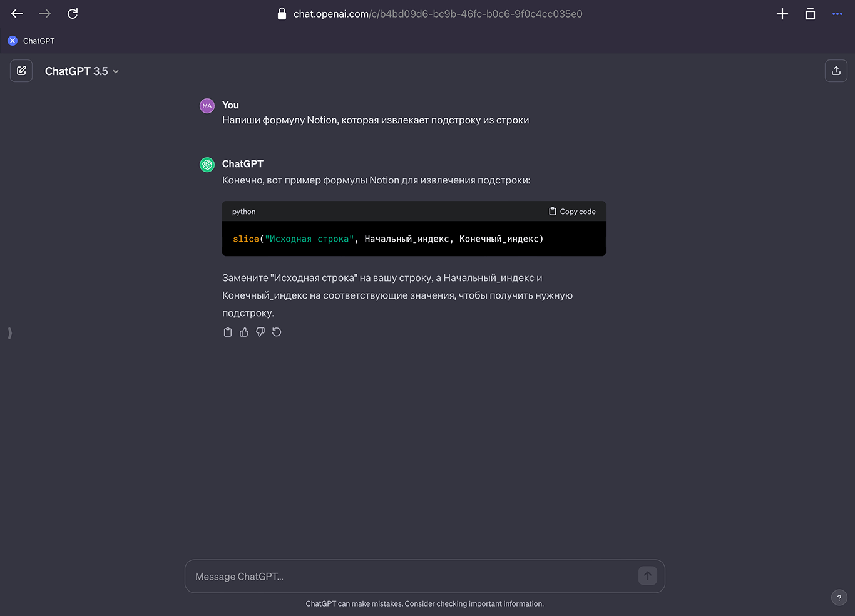Reload the page with the refresh icon
855x616 pixels.
coord(73,14)
